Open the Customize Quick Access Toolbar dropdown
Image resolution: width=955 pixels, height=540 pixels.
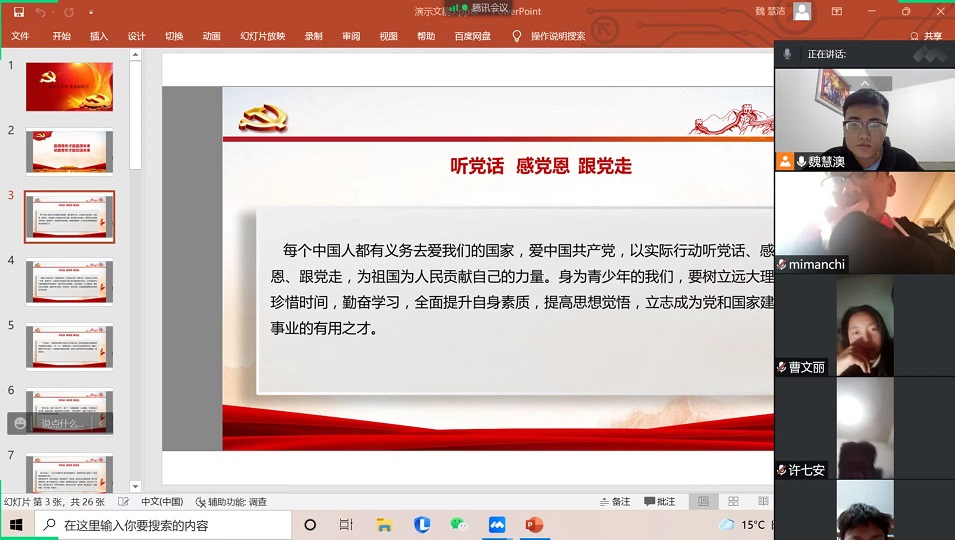click(91, 12)
